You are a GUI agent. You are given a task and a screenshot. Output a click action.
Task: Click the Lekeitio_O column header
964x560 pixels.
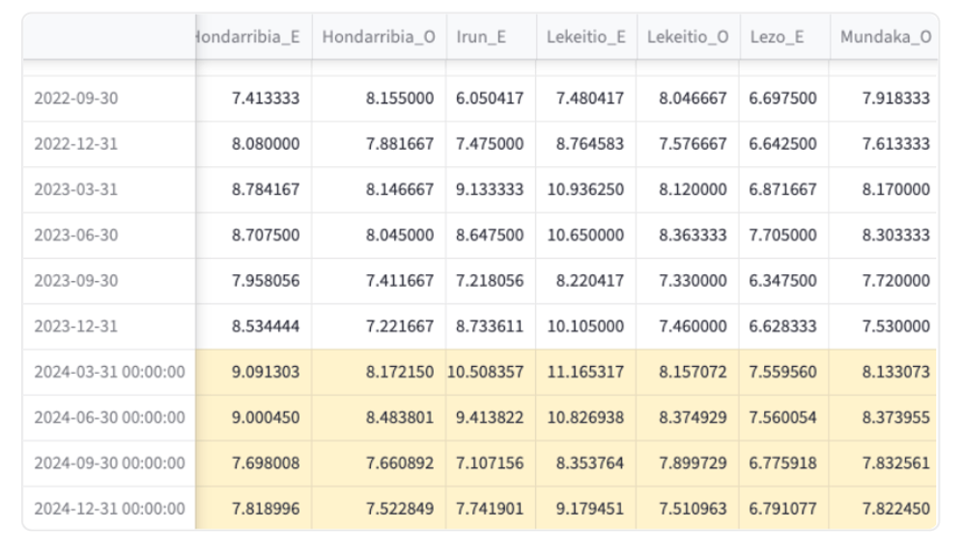point(688,37)
